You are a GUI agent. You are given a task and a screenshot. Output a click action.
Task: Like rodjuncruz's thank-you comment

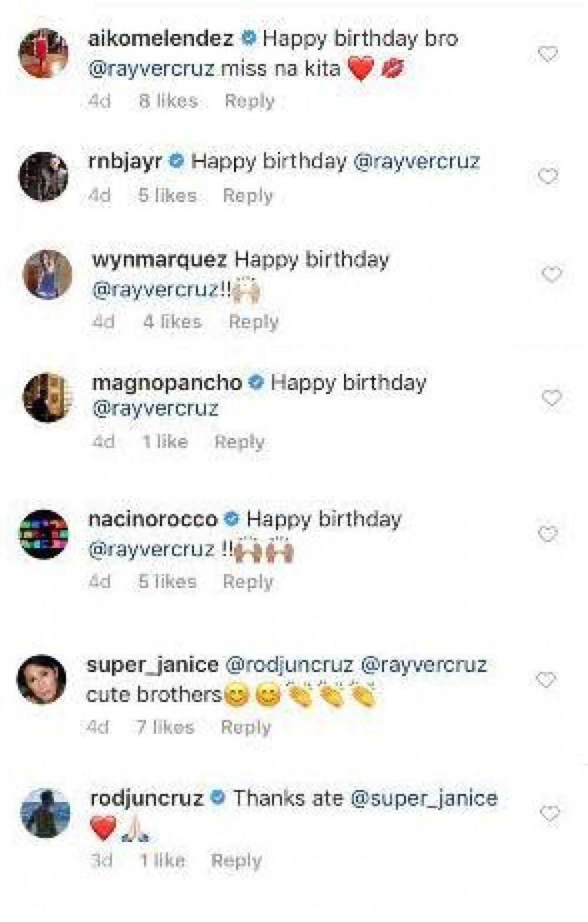[x=550, y=814]
